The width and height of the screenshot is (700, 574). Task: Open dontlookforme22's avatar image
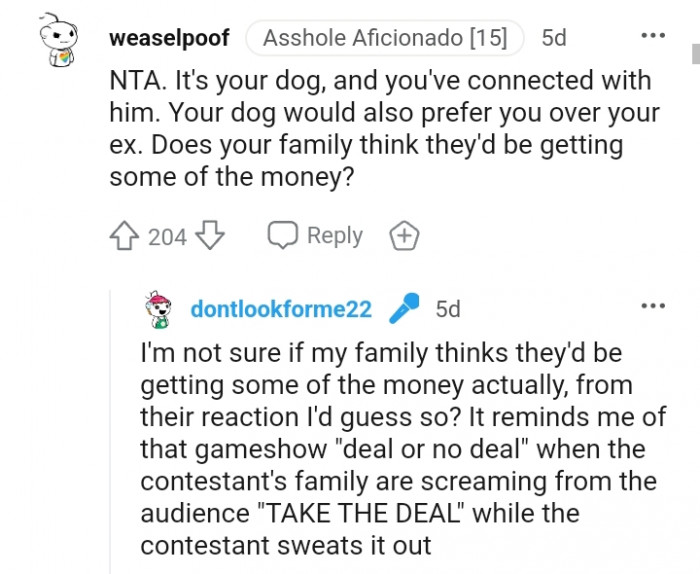pyautogui.click(x=160, y=309)
